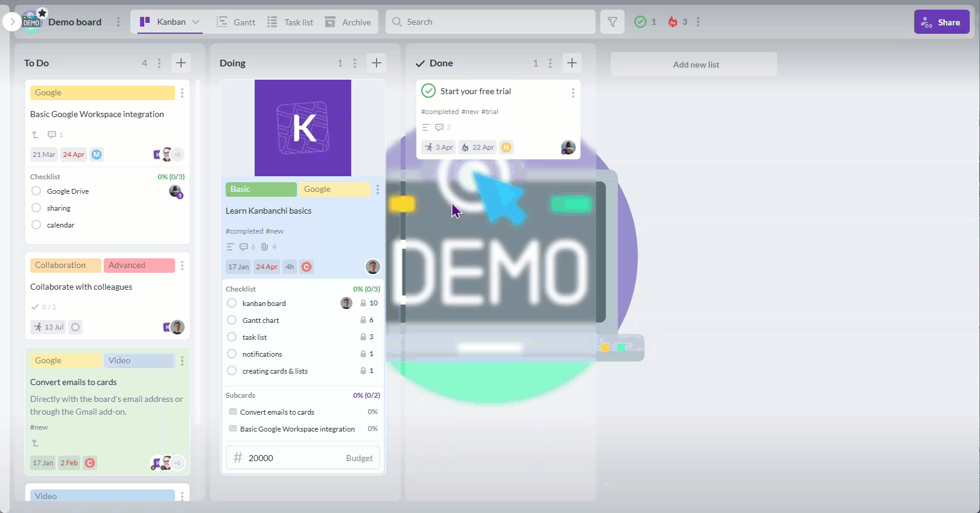The image size is (980, 513).
Task: Click parent card arrow on Basic Google Workspace card
Action: [35, 135]
